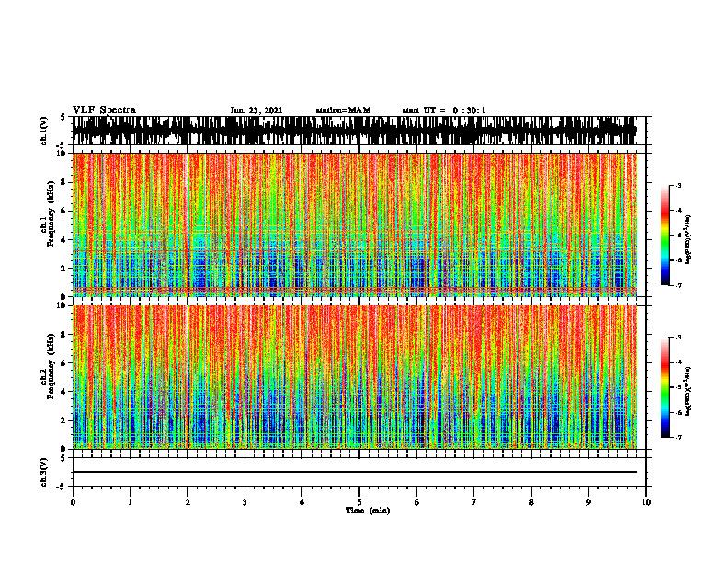Click the "-7" label on ch.2 colorbar

pyautogui.click(x=678, y=437)
